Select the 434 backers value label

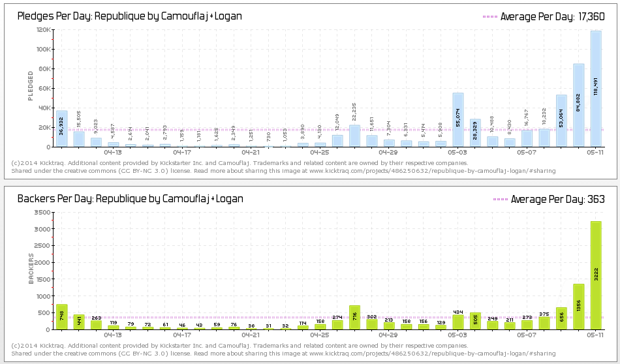(458, 312)
